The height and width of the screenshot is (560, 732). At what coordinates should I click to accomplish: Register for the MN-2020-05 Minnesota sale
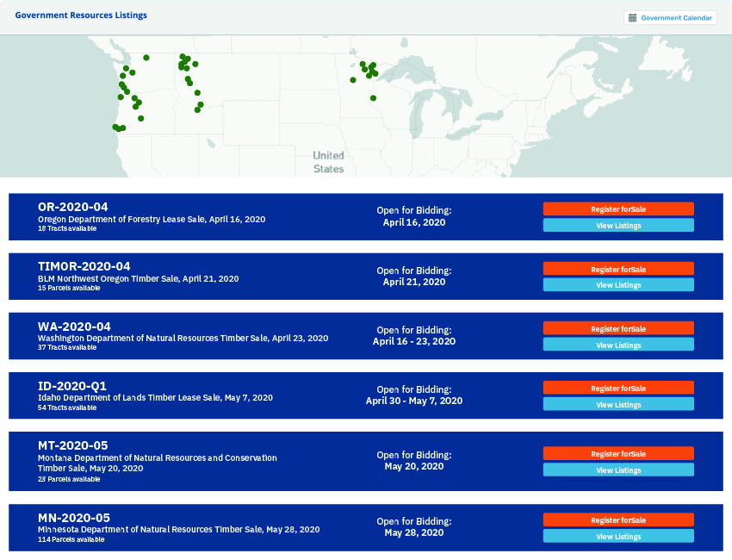pyautogui.click(x=618, y=520)
